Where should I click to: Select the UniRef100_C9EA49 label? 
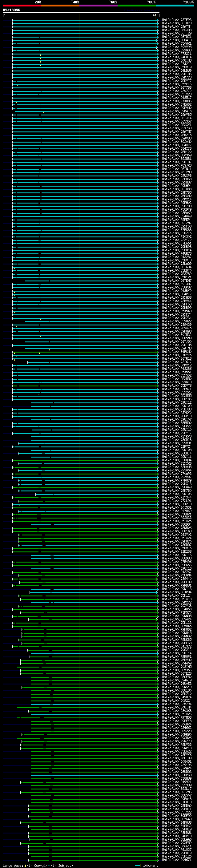point(177,487)
